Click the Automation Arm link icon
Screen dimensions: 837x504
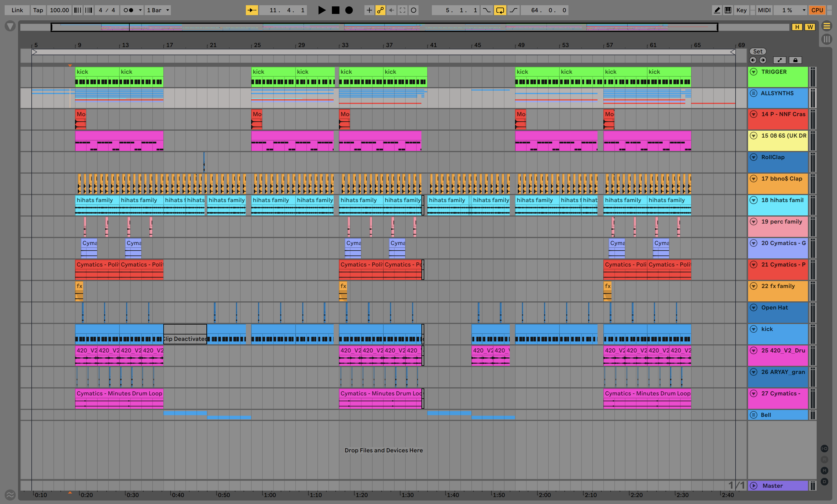(380, 10)
